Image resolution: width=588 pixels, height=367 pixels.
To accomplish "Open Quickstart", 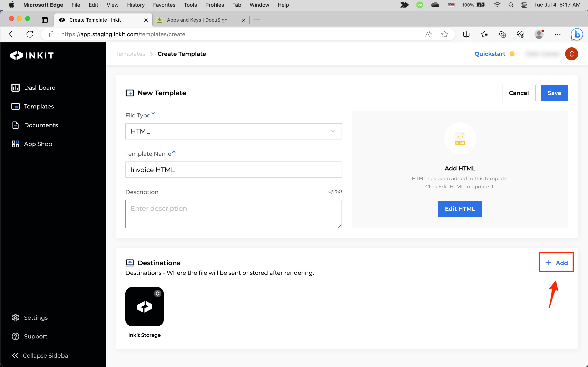I will point(490,54).
